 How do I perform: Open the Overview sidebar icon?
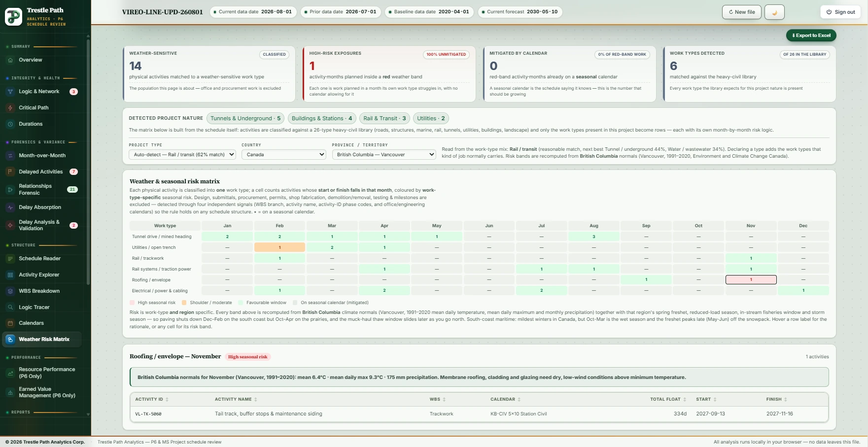click(x=10, y=60)
